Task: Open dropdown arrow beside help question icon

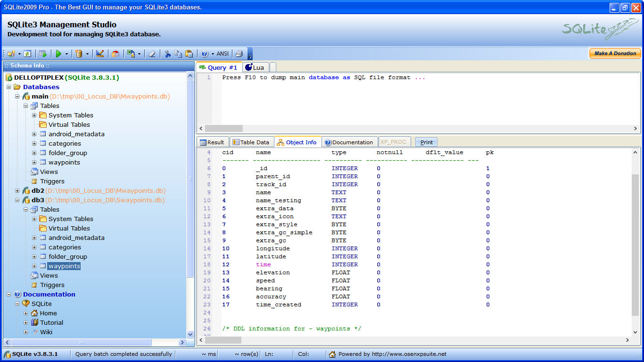Action: [213, 54]
